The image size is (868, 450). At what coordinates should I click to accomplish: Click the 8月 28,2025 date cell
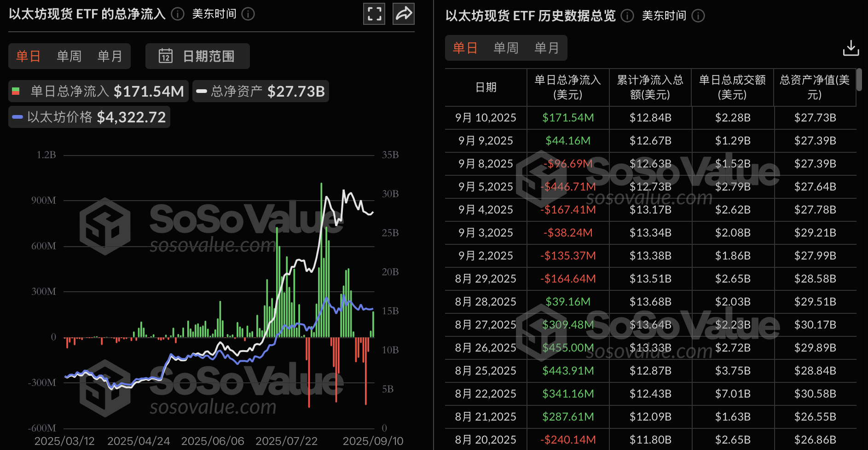click(x=486, y=302)
